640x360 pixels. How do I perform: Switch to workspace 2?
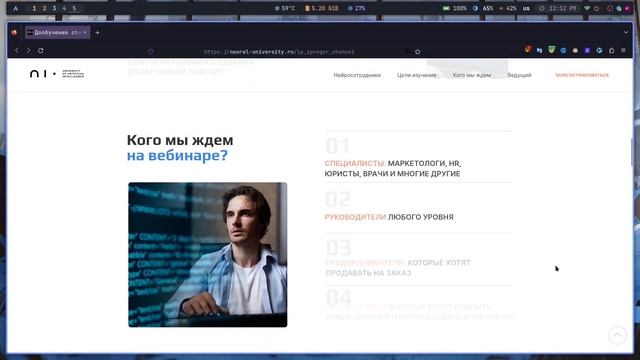pyautogui.click(x=44, y=8)
